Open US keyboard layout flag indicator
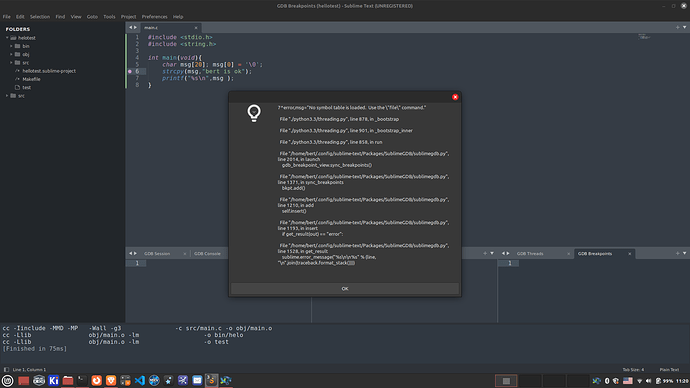This screenshot has height=388, width=690. coord(628,381)
